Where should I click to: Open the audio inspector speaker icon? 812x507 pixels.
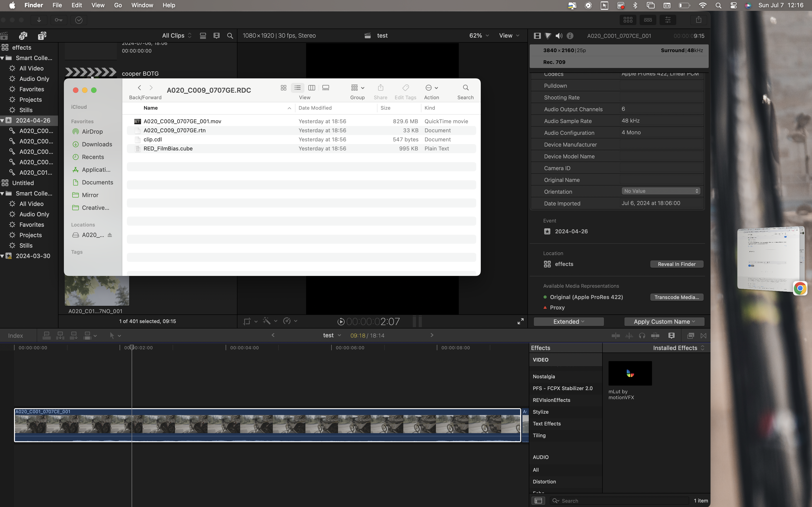[559, 36]
